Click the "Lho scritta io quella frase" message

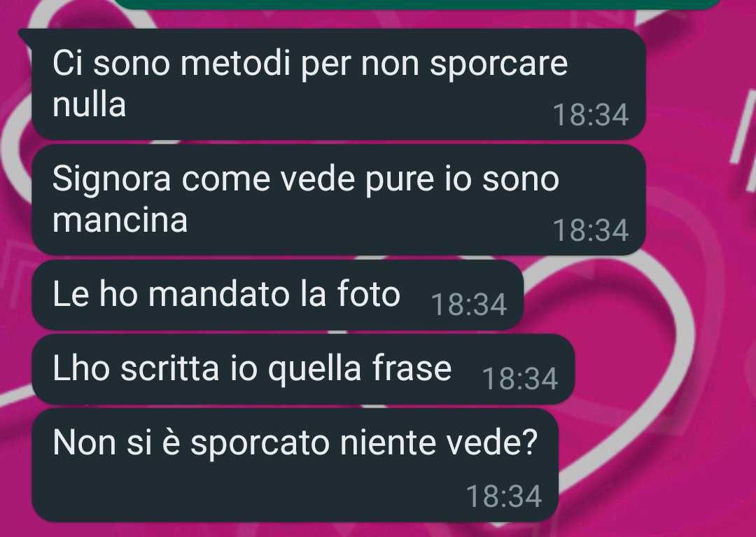303,369
